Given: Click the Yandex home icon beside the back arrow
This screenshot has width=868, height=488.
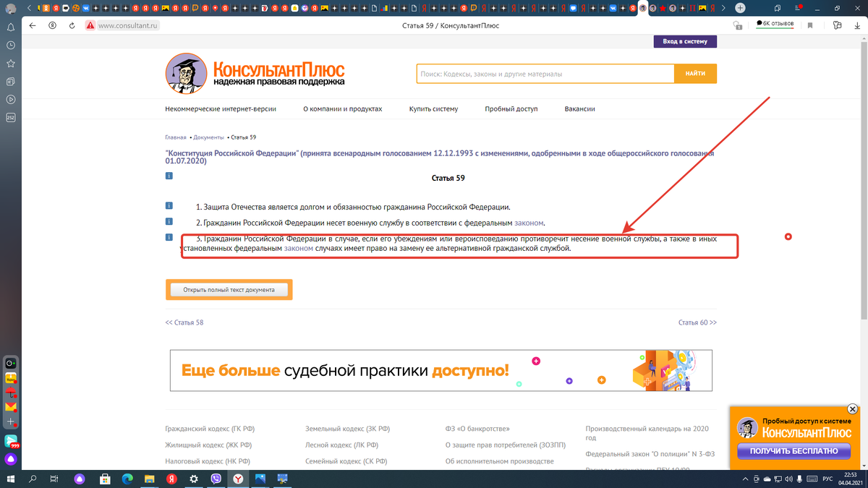Looking at the screenshot, I should click(x=53, y=25).
